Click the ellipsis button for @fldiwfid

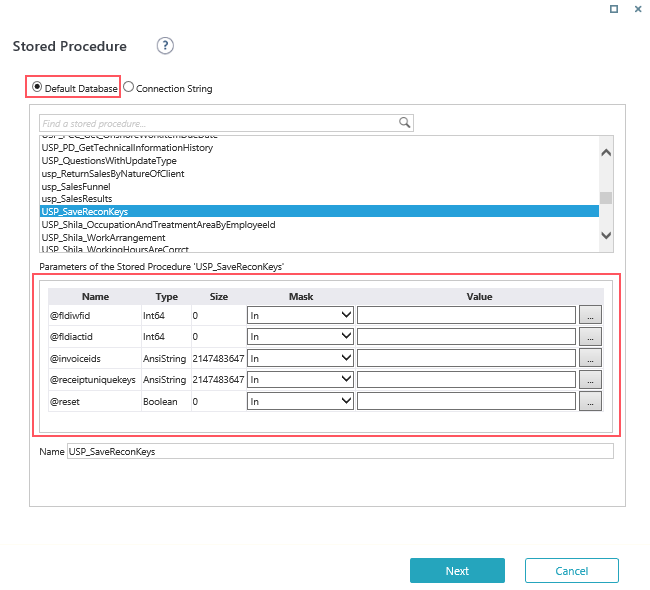click(590, 315)
